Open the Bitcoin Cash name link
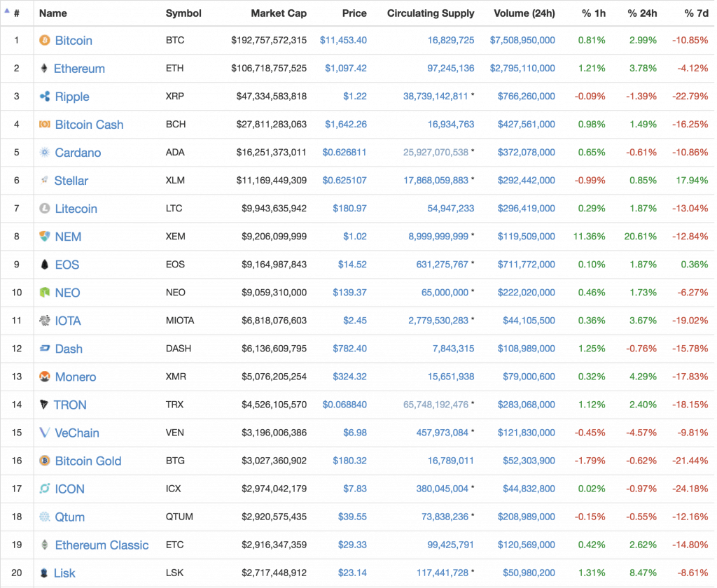717x588 pixels. [x=89, y=125]
